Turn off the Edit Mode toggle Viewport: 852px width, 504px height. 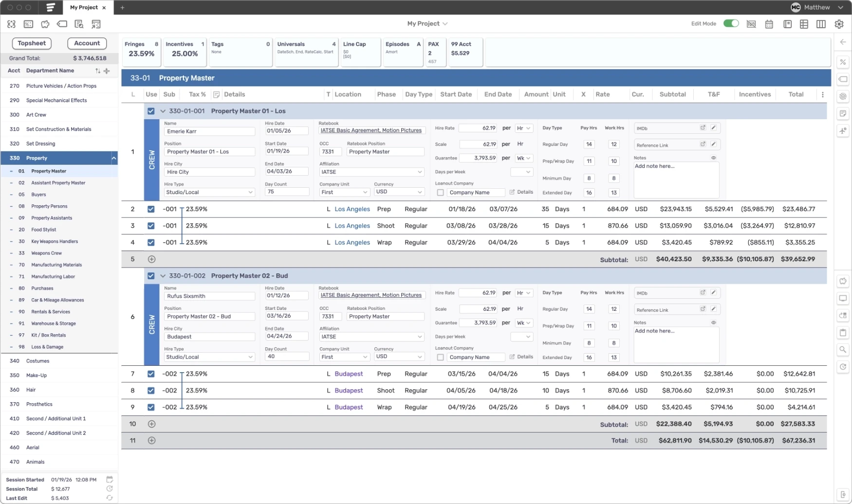click(731, 23)
